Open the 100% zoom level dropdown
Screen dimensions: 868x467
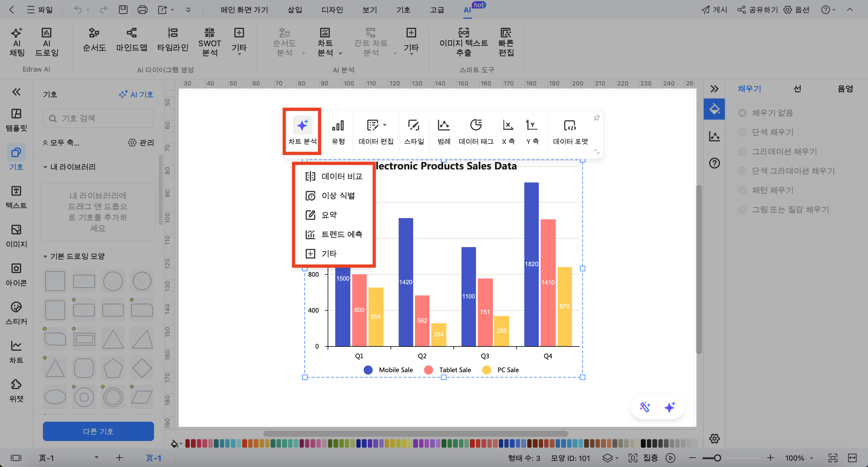(x=812, y=458)
